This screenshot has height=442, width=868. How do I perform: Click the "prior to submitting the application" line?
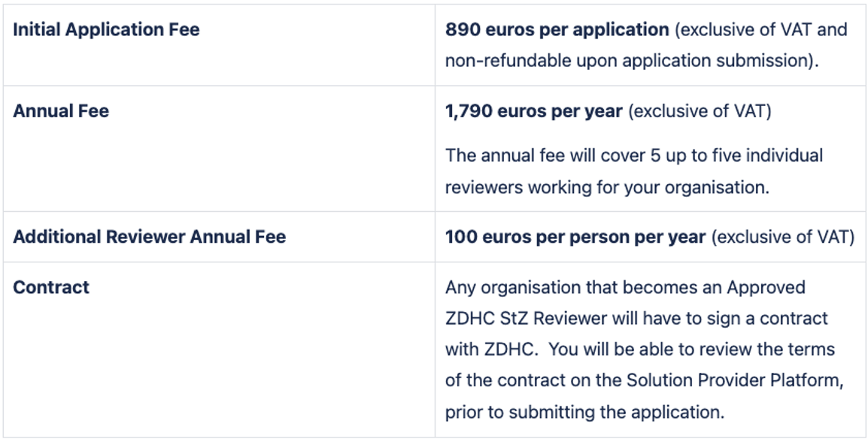click(x=584, y=412)
